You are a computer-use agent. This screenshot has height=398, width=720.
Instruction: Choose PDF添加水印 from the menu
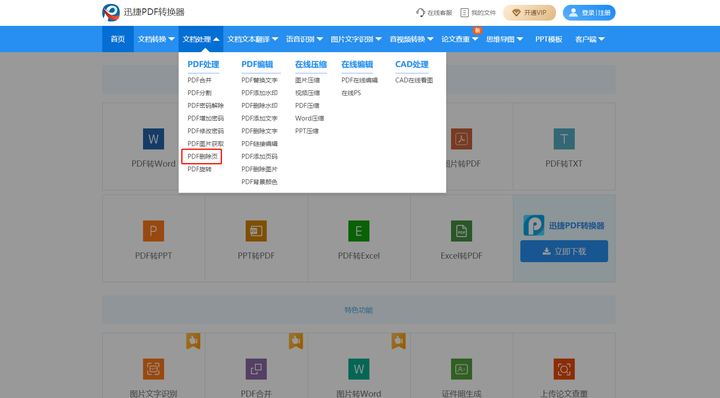259,93
